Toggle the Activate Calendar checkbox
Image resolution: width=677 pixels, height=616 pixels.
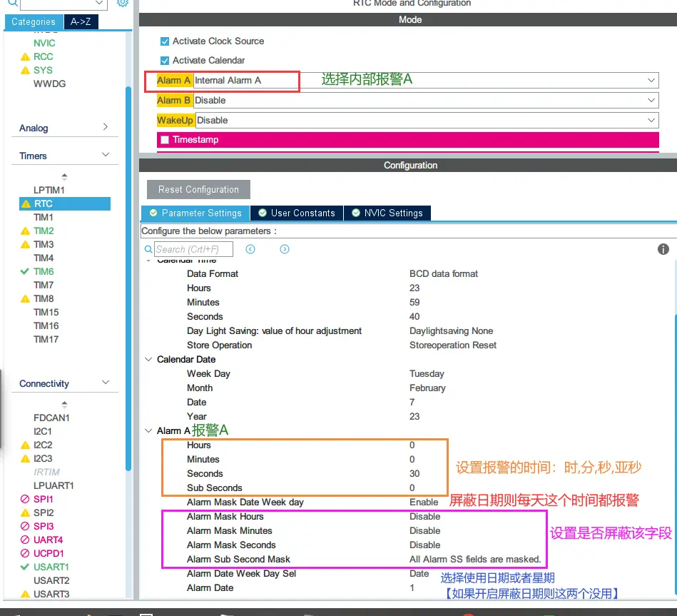pos(165,61)
